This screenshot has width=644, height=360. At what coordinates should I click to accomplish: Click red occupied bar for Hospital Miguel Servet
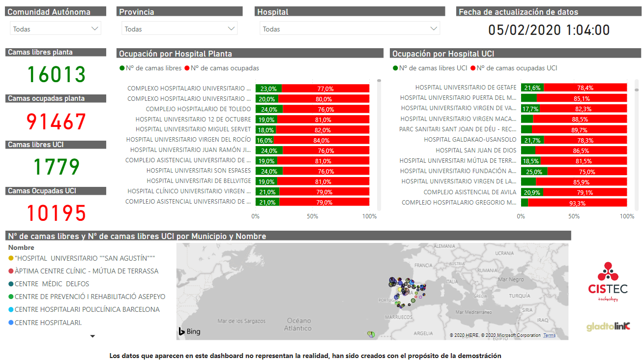click(x=322, y=130)
